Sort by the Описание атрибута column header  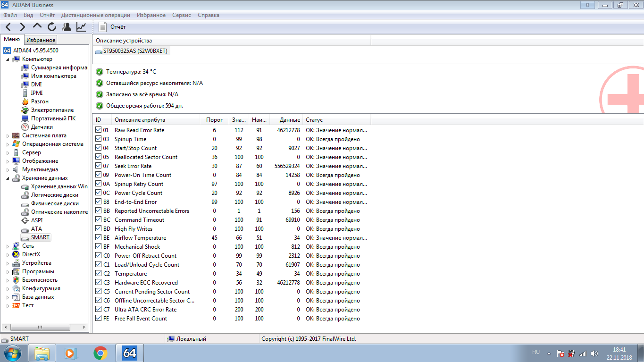pos(156,120)
